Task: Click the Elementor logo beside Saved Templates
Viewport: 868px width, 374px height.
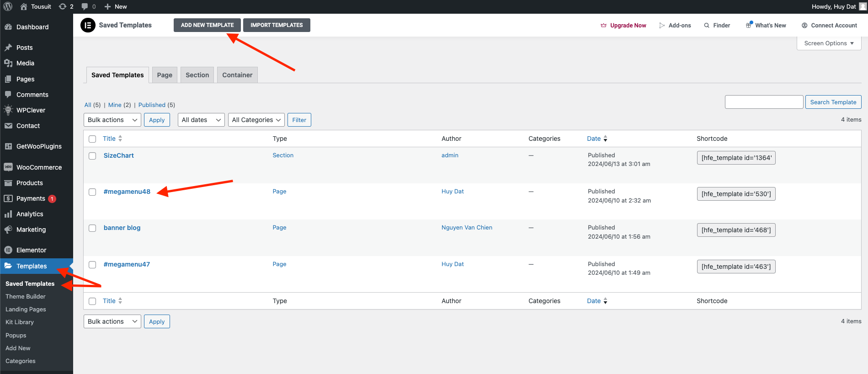Action: pos(88,25)
